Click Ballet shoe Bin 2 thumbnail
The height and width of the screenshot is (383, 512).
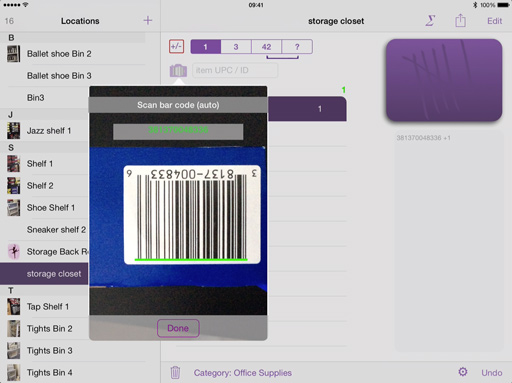(x=14, y=54)
